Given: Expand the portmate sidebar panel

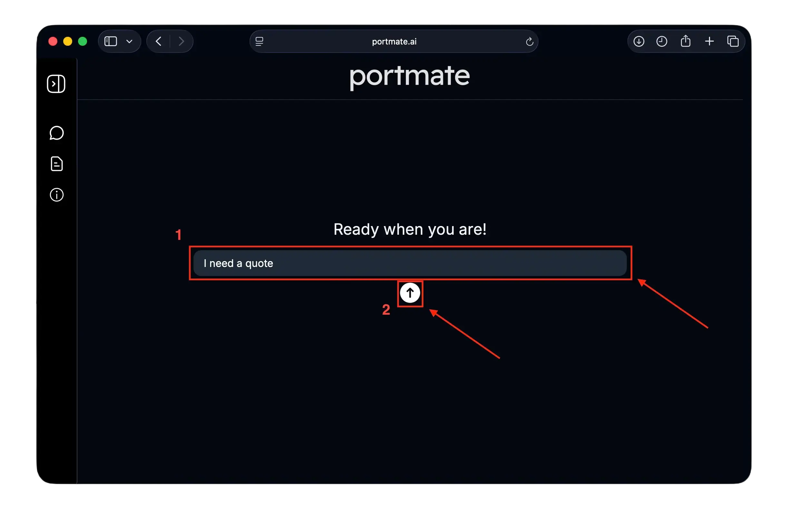Looking at the screenshot, I should tap(56, 84).
